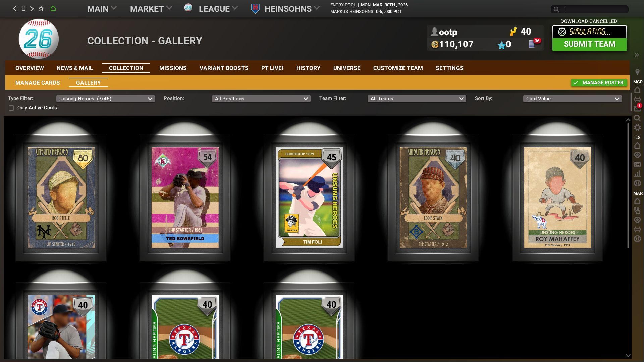This screenshot has height=362, width=644.
Task: Click the top search input field
Action: tap(589, 9)
